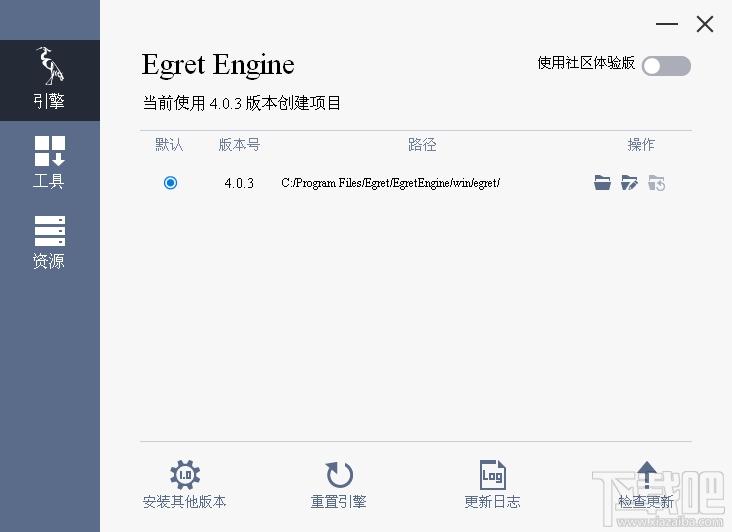Screen dimensions: 732x532
Task: Click the 安装其他版本 text label
Action: tap(184, 502)
